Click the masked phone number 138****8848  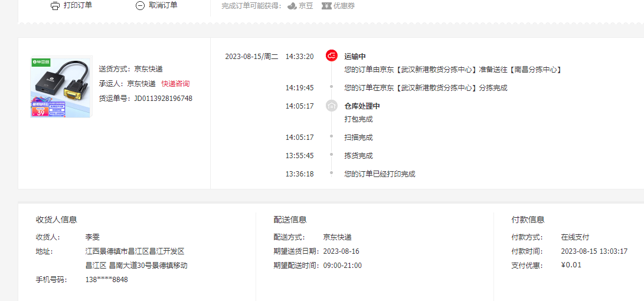[x=106, y=280]
